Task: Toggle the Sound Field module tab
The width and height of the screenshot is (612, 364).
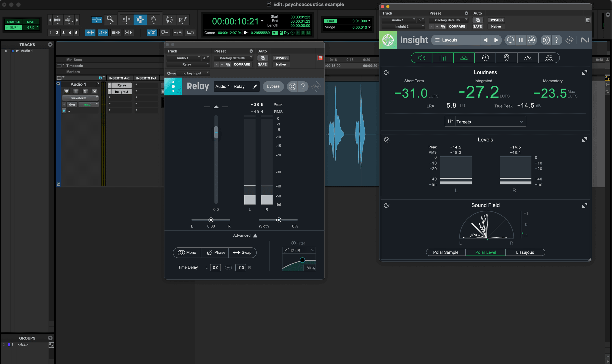Action: [464, 58]
